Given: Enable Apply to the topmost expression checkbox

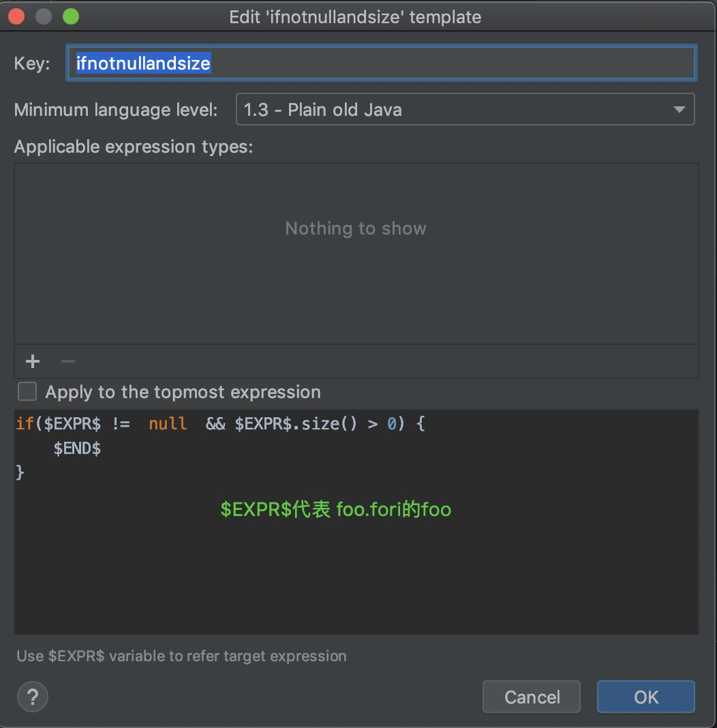Looking at the screenshot, I should (27, 391).
